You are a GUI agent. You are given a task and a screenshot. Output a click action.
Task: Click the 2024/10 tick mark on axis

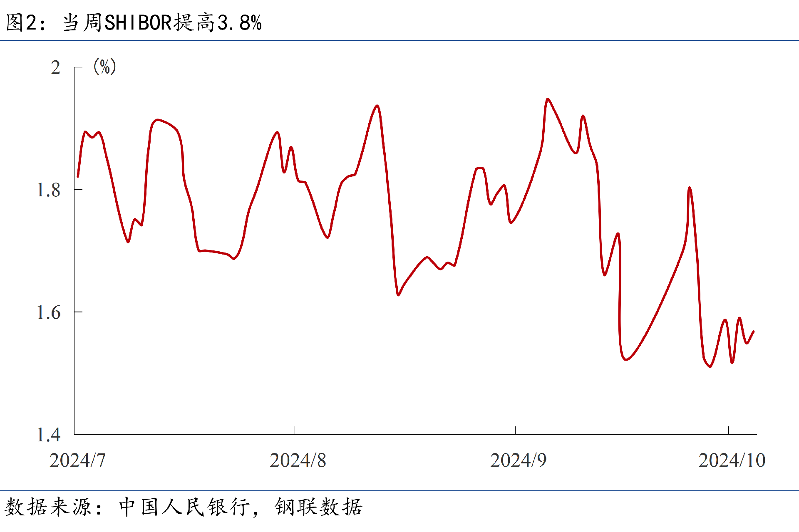(729, 431)
